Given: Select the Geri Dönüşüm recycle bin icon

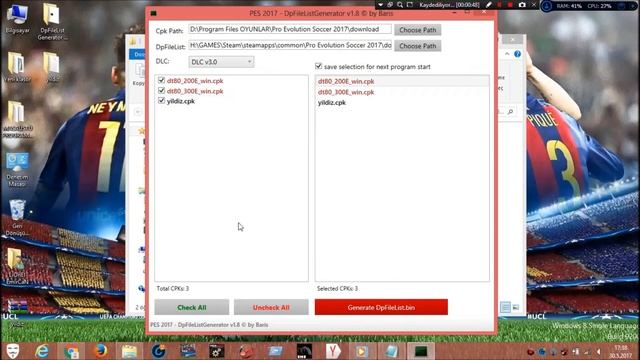Looking at the screenshot, I should (x=17, y=217).
